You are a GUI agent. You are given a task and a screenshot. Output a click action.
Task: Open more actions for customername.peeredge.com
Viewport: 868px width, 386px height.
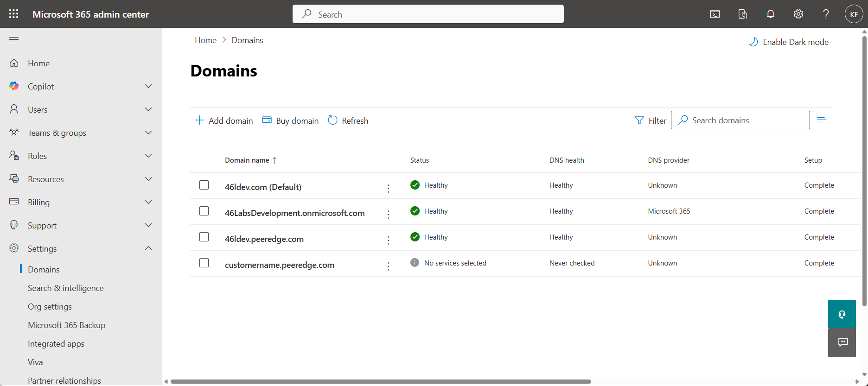[x=388, y=266]
